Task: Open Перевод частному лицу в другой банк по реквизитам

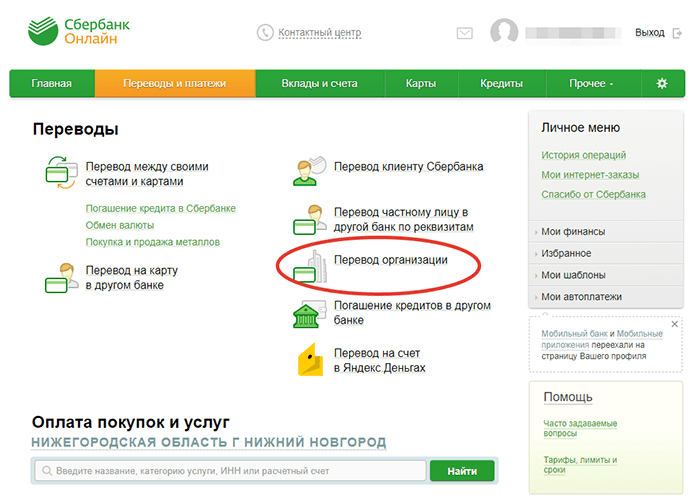Action: 404,219
